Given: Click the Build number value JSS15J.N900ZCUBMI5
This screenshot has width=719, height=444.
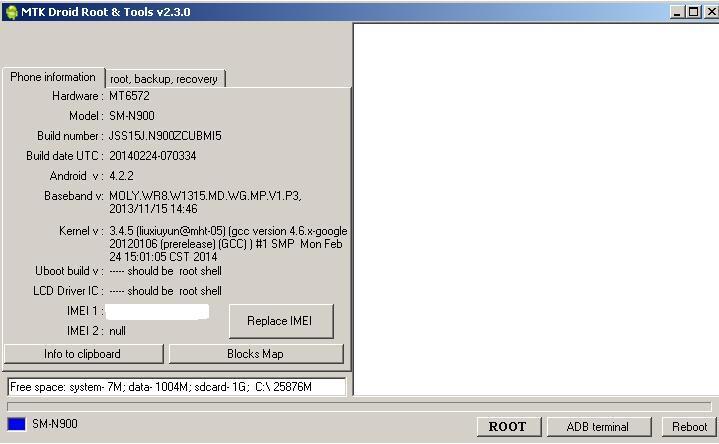Looking at the screenshot, I should click(165, 136).
